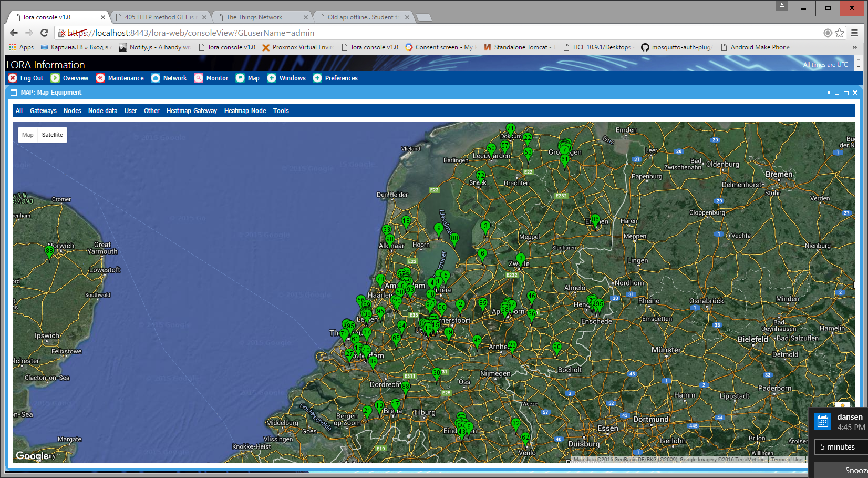The image size is (868, 478).
Task: Open snooze 5 minutes dropdown
Action: (841, 447)
